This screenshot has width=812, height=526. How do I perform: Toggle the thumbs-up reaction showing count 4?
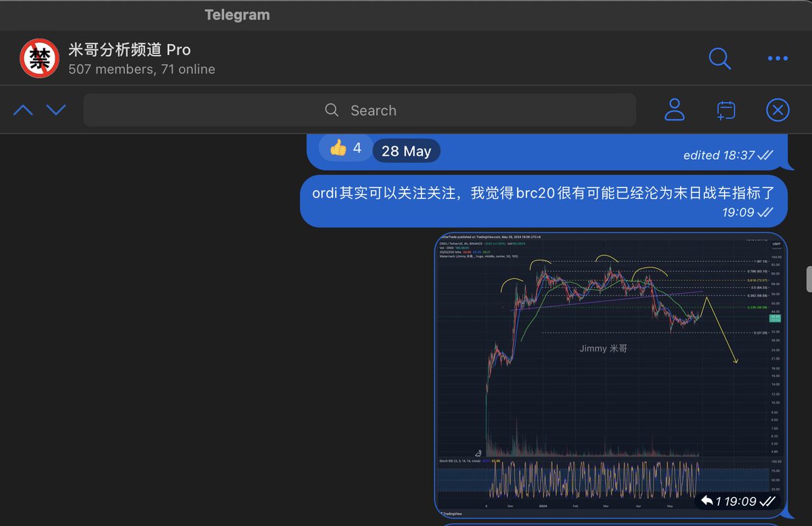(x=345, y=148)
